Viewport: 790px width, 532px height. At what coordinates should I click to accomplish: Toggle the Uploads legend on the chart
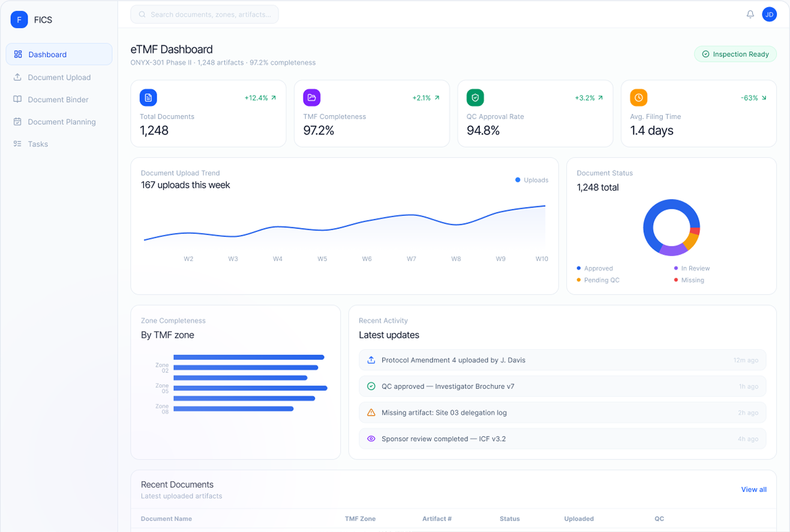pos(531,180)
